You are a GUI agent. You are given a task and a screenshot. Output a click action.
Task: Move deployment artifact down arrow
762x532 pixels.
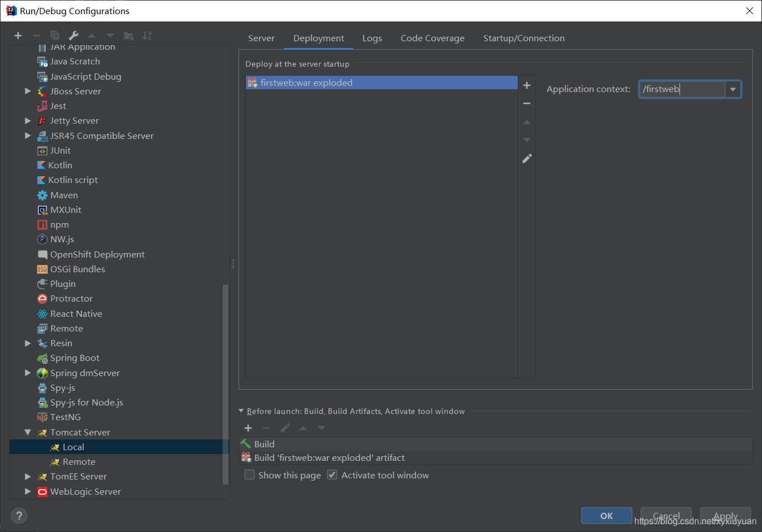tap(527, 139)
